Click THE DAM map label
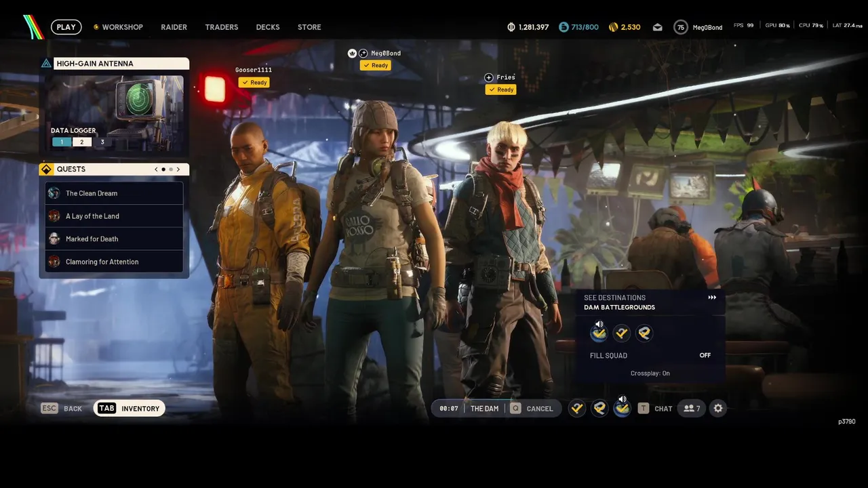The image size is (868, 488). click(x=484, y=409)
